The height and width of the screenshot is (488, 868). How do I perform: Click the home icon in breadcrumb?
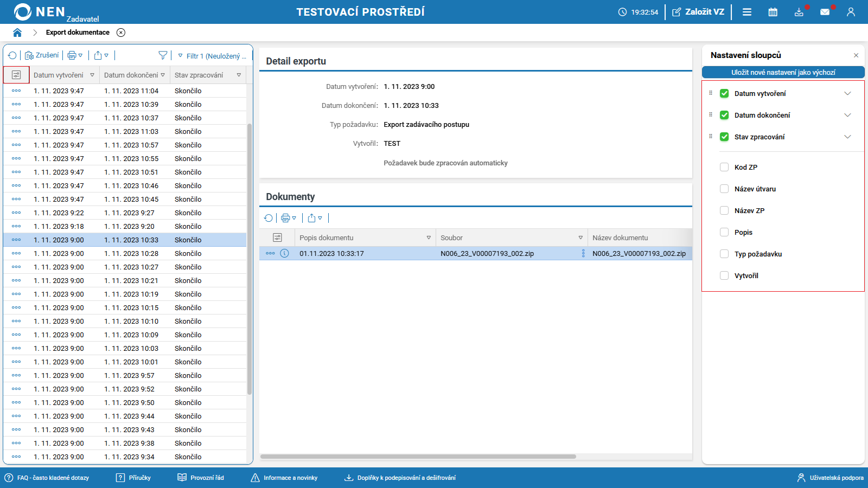tap(17, 33)
